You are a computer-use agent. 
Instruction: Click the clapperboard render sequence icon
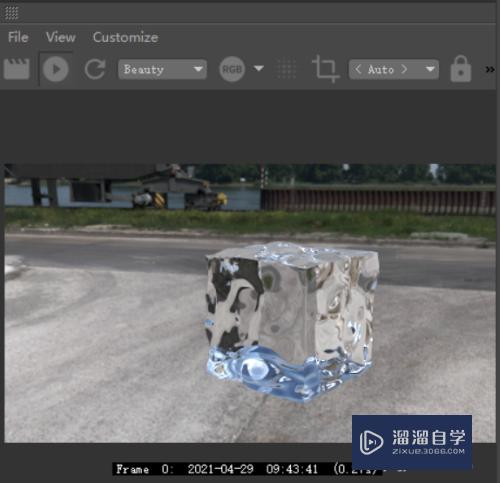pyautogui.click(x=17, y=69)
